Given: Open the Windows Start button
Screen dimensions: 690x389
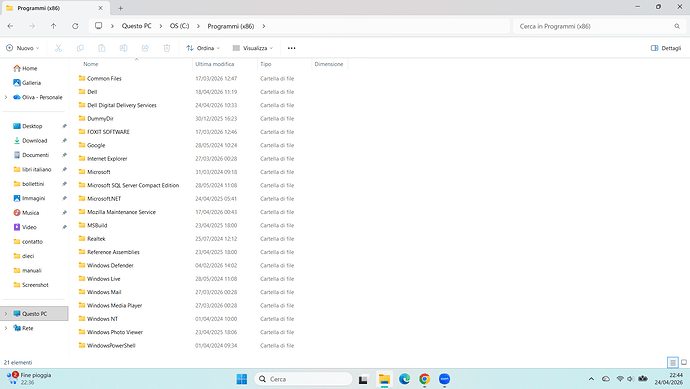Looking at the screenshot, I should (x=242, y=379).
